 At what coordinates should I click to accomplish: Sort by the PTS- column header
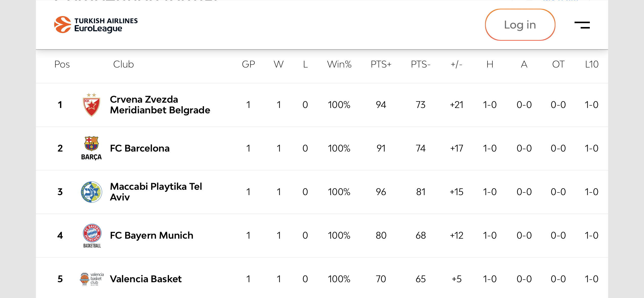(x=421, y=64)
